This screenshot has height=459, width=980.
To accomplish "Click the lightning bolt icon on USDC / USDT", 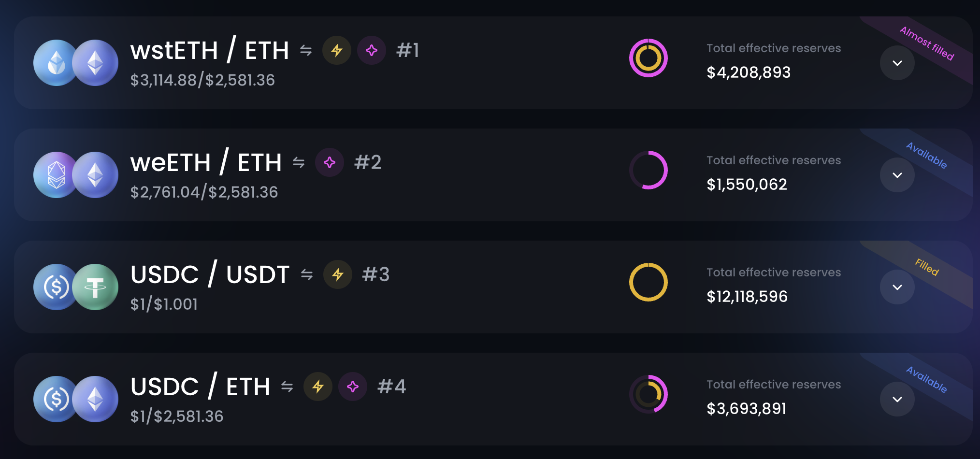I will (x=338, y=274).
